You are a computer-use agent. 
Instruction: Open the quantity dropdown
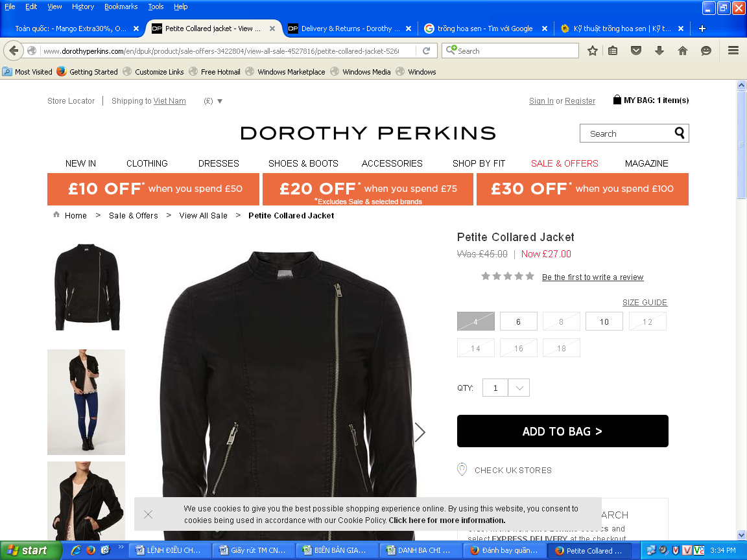519,388
